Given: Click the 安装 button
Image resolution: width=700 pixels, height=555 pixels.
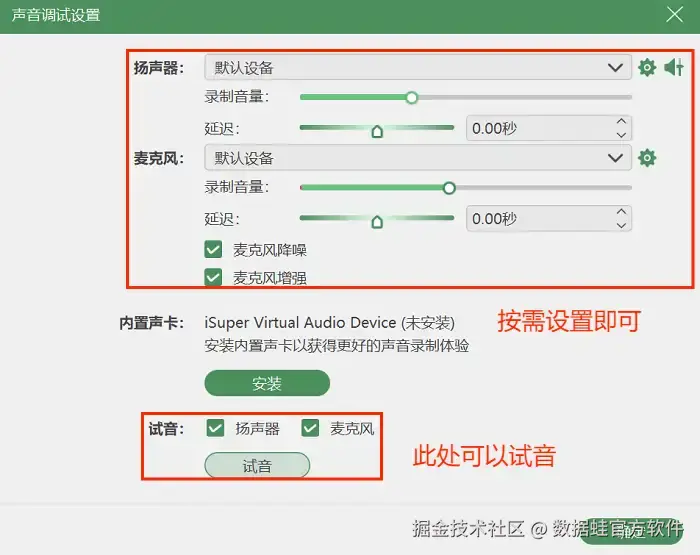Looking at the screenshot, I should pos(267,383).
